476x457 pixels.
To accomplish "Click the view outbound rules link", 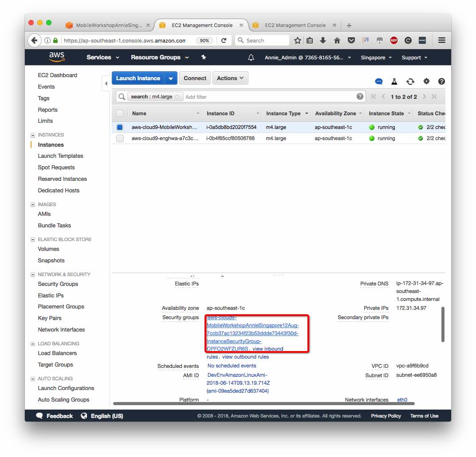I will coord(246,357).
